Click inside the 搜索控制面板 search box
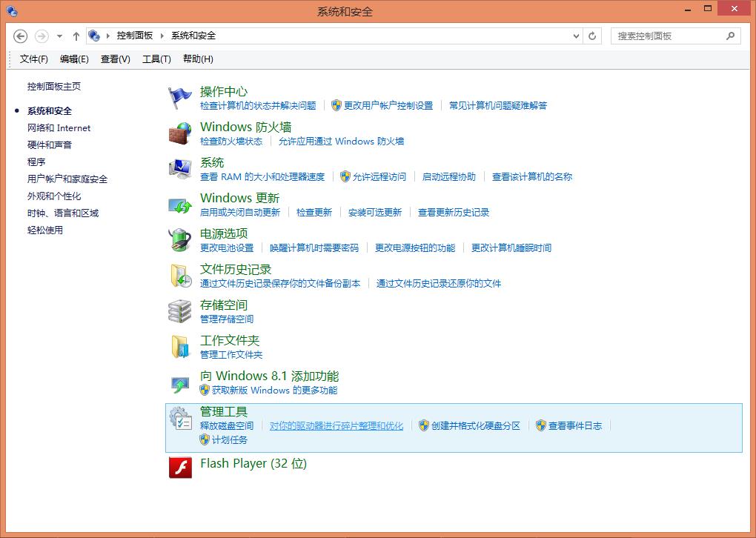This screenshot has height=538, width=756. pos(667,35)
